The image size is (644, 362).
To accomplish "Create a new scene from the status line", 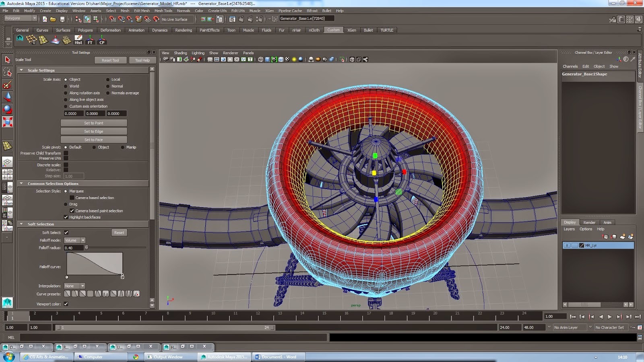I will coord(45,19).
